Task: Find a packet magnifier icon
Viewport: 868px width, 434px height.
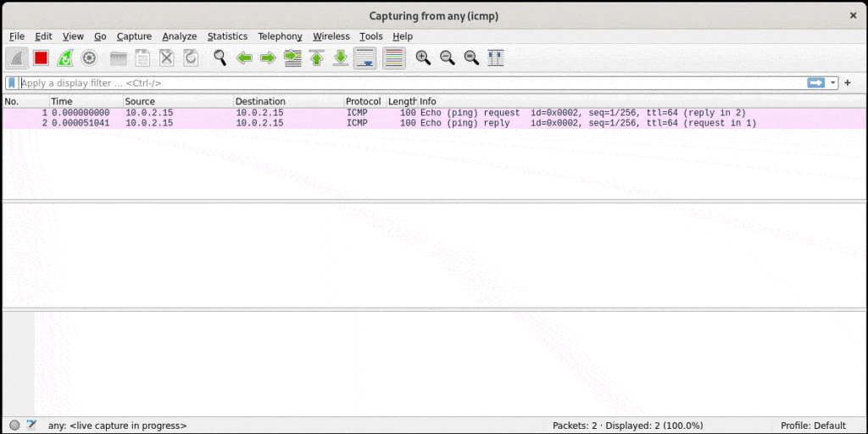Action: click(220, 58)
